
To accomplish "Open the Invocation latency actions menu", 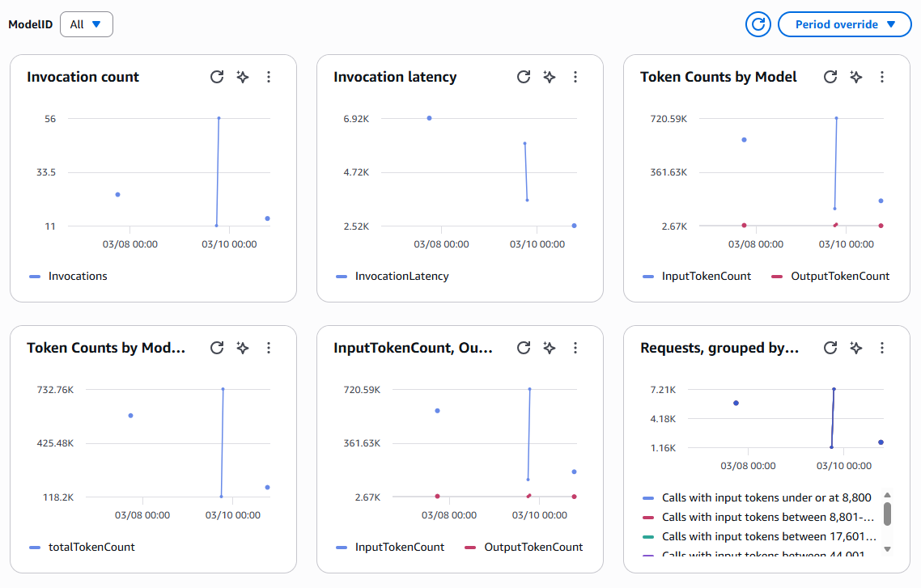I will [575, 77].
